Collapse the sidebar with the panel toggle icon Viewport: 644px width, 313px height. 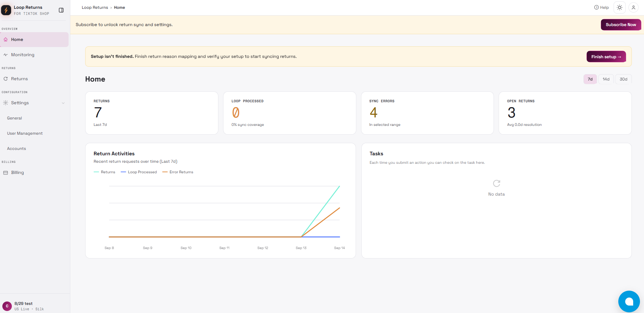point(61,10)
